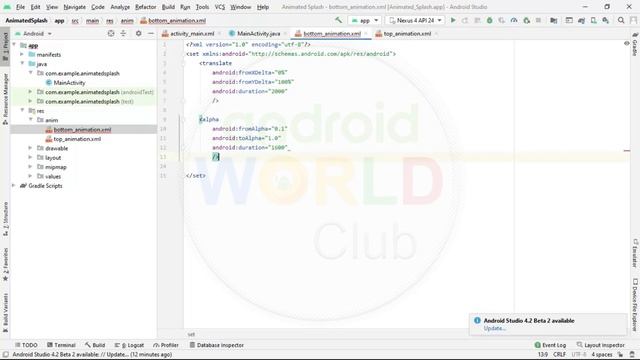Open the app run configuration dropdown

click(x=365, y=20)
